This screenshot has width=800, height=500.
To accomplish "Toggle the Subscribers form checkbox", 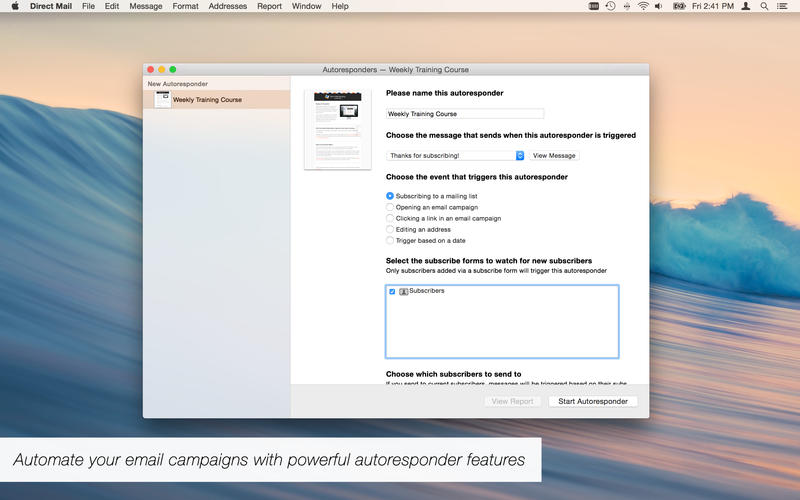I will tap(392, 291).
